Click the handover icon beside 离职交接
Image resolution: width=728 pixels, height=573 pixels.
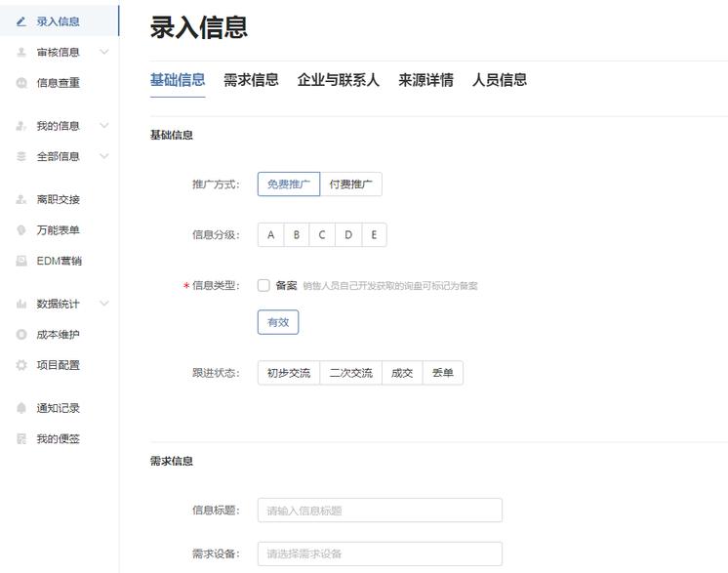tap(20, 200)
